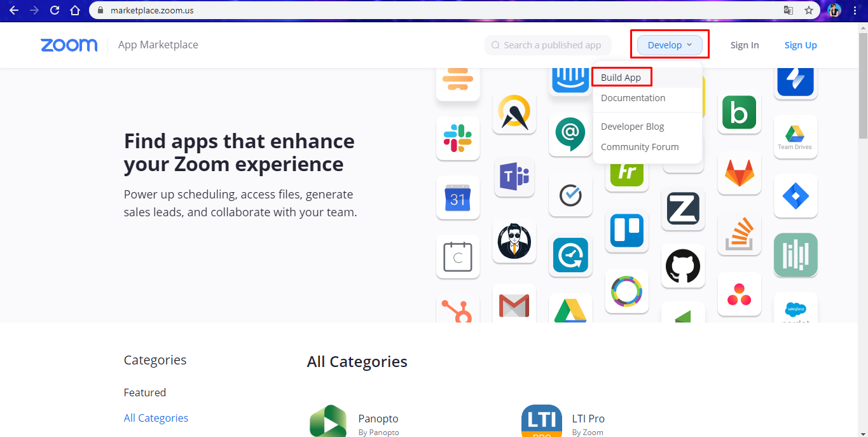This screenshot has width=868, height=437.
Task: Open the GitHub app icon
Action: [x=683, y=266]
